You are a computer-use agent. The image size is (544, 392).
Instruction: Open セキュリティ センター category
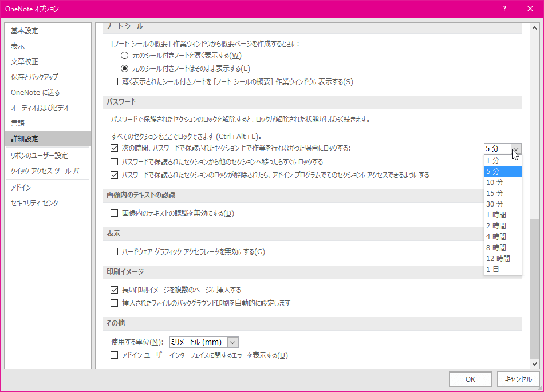pos(48,203)
